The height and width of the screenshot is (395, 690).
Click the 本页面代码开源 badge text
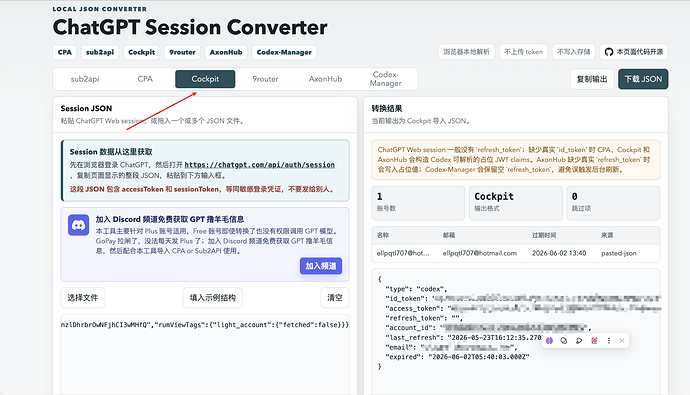pos(639,52)
